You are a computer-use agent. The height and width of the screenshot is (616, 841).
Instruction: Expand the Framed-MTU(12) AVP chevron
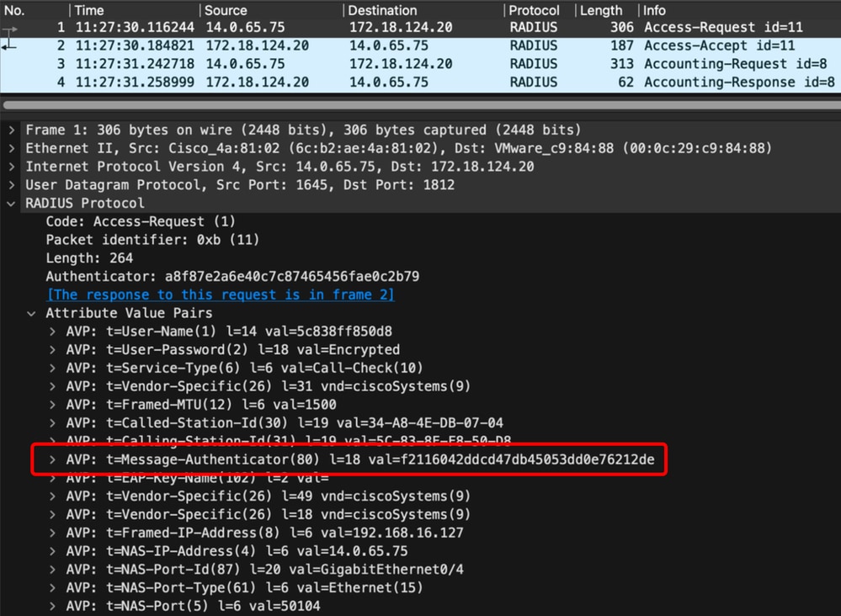click(x=52, y=404)
